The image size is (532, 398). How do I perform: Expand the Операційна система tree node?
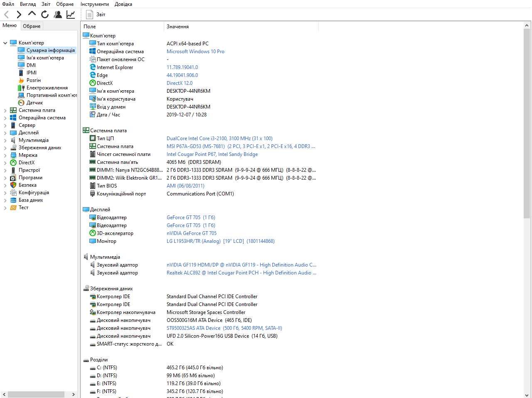click(5, 118)
